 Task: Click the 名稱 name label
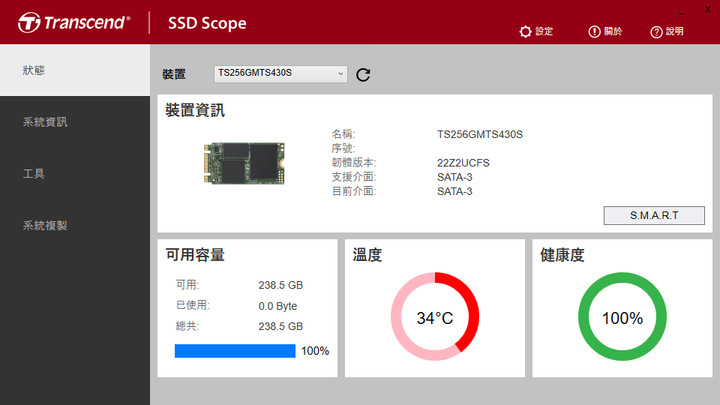tap(343, 134)
